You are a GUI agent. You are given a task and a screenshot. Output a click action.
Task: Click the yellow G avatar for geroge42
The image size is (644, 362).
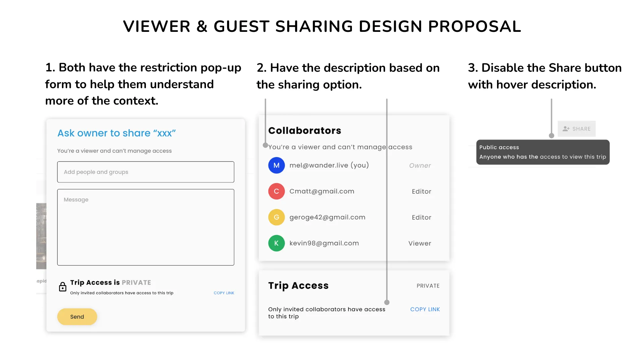pyautogui.click(x=276, y=217)
